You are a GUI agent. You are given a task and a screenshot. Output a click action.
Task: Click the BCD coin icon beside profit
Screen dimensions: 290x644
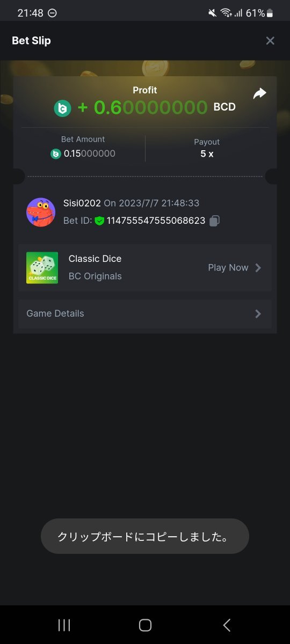point(62,108)
